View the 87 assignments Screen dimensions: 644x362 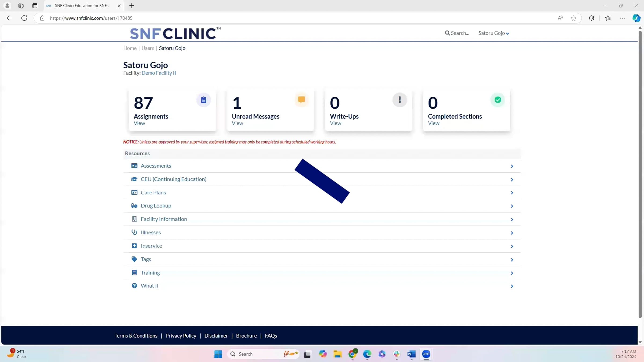click(139, 123)
